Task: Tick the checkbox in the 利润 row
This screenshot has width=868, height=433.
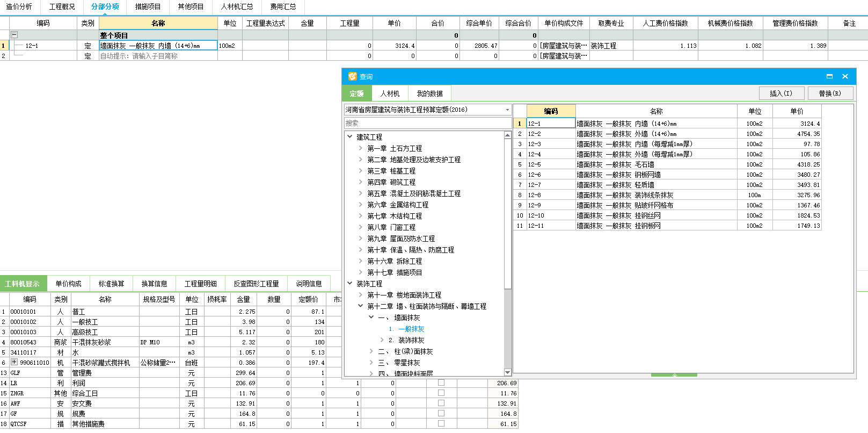Action: (441, 383)
